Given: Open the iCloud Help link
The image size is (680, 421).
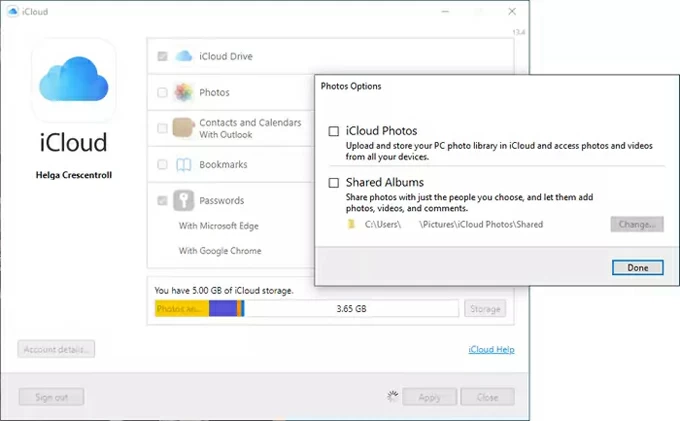Looking at the screenshot, I should [491, 350].
